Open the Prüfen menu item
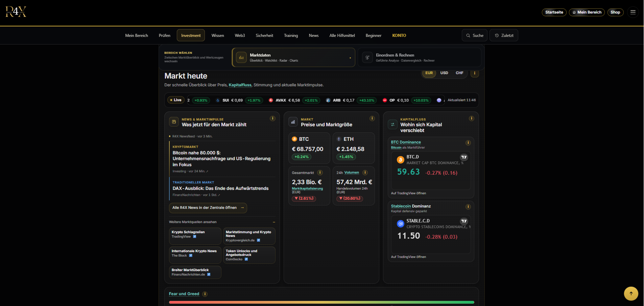 [164, 36]
